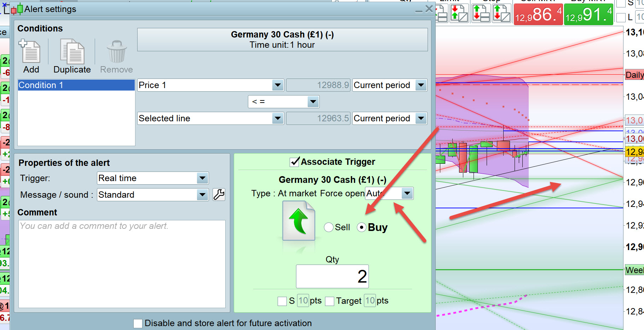This screenshot has height=330, width=644.
Task: Click the yellow current price tag on chart axis
Action: (634, 152)
